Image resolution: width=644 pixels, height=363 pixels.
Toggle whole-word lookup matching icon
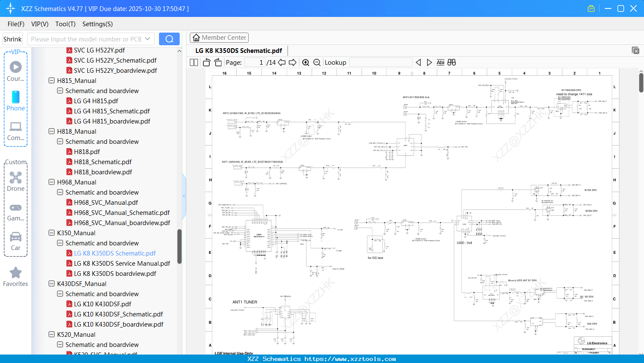[x=451, y=62]
